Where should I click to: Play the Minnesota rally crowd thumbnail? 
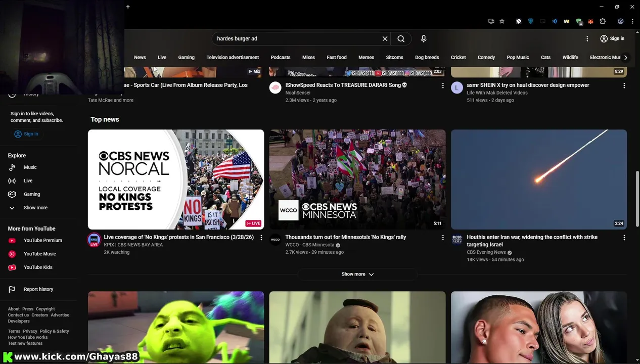click(x=357, y=179)
